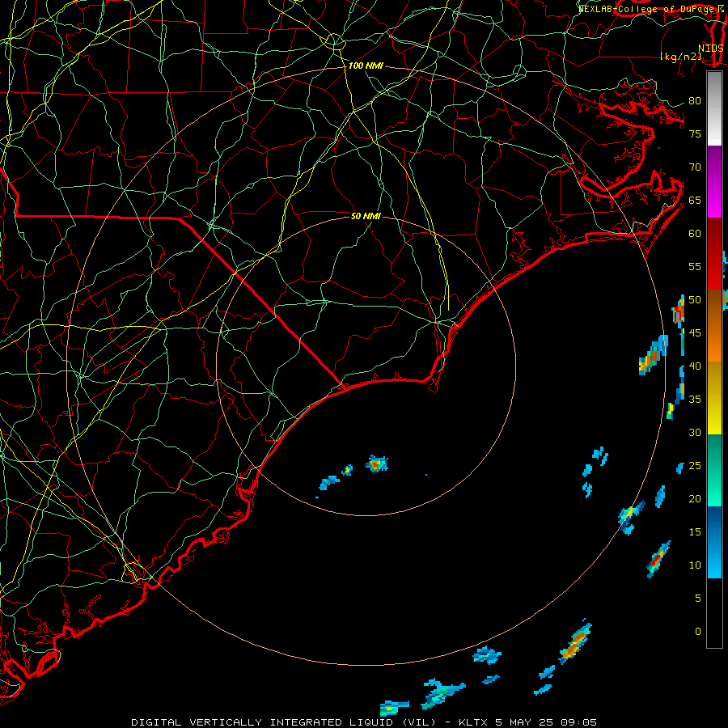728x728 pixels.
Task: Click the 30 value on the scale
Action: [x=695, y=433]
